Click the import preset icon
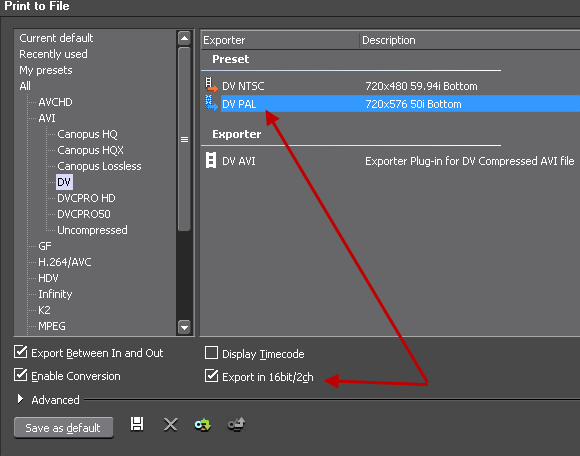 [x=203, y=425]
